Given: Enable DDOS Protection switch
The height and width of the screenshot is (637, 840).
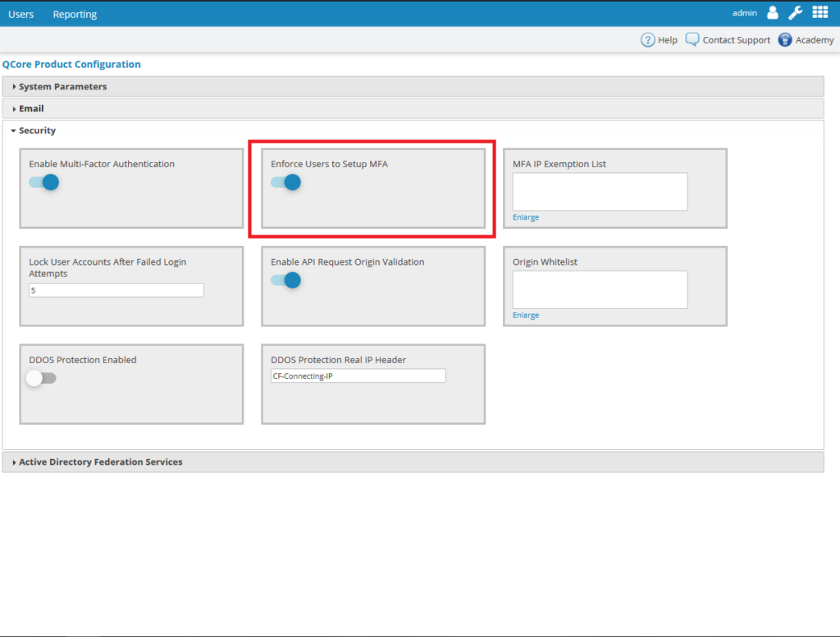Looking at the screenshot, I should pyautogui.click(x=41, y=378).
